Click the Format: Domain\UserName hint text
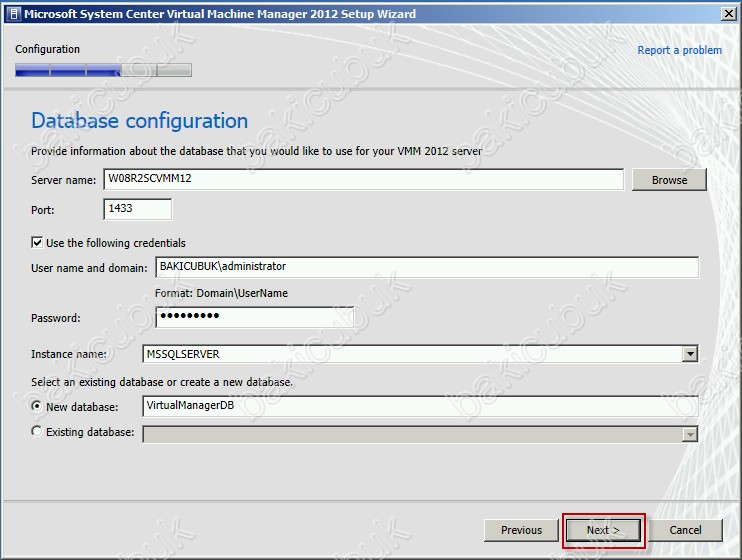The width and height of the screenshot is (742, 560). pos(221,293)
